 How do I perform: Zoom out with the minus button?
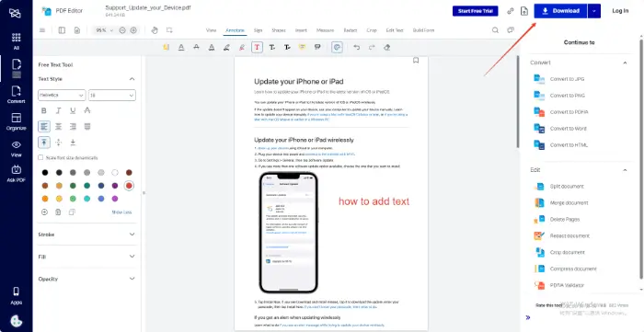[x=122, y=30]
